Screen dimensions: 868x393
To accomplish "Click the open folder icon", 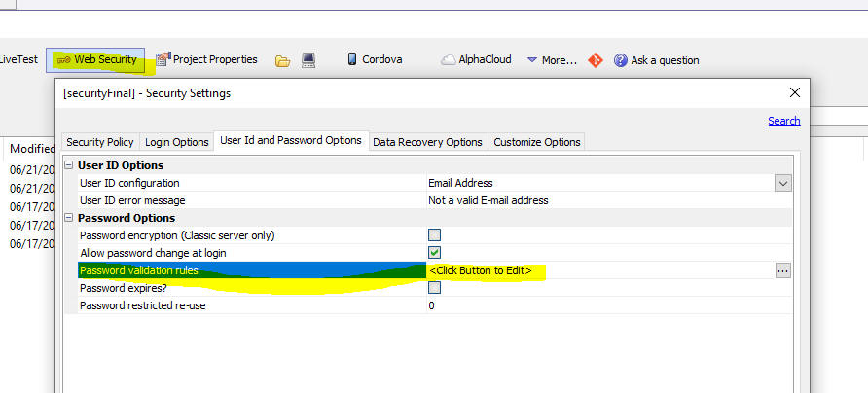I will click(x=283, y=61).
